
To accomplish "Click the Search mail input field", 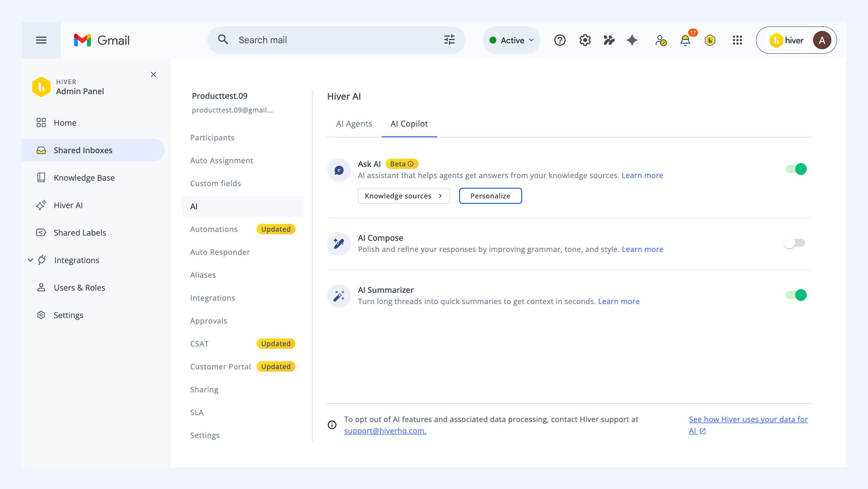I will pyautogui.click(x=336, y=40).
